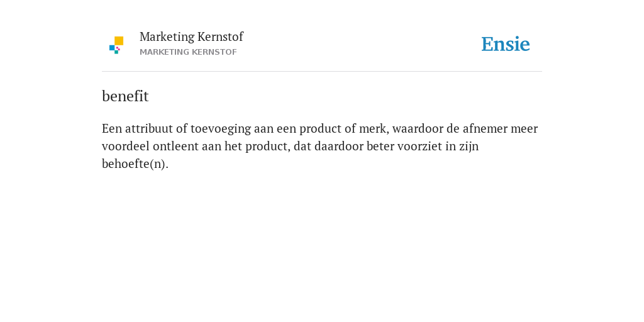This screenshot has height=322, width=644.
Task: Click the 'benefit' heading
Action: click(x=125, y=96)
